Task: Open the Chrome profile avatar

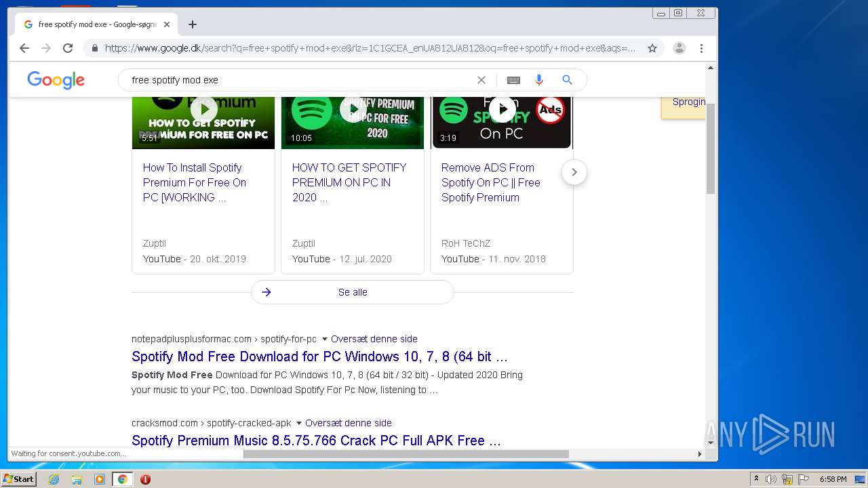Action: point(679,48)
